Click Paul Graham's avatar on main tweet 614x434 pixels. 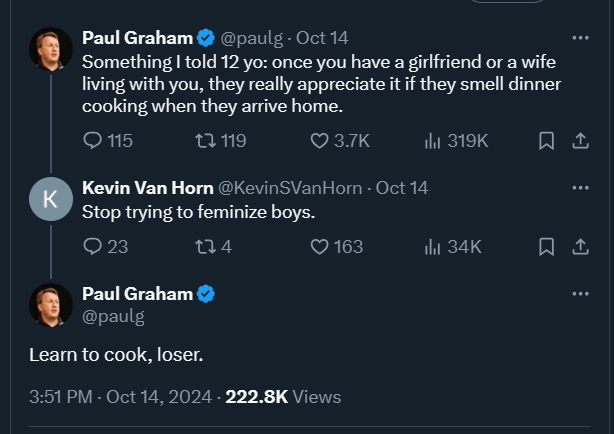click(50, 305)
